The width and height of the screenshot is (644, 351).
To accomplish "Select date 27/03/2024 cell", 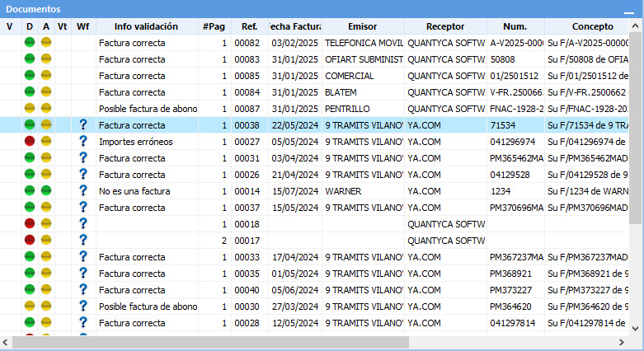I will click(x=295, y=307).
